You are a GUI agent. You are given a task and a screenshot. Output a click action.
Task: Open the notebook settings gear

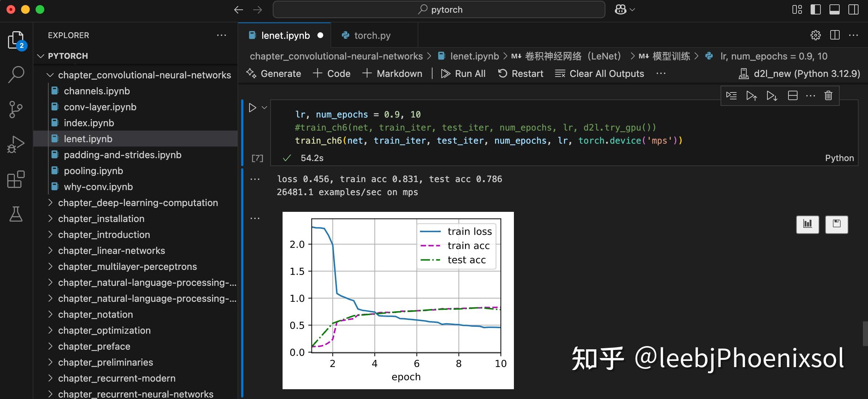click(x=815, y=35)
